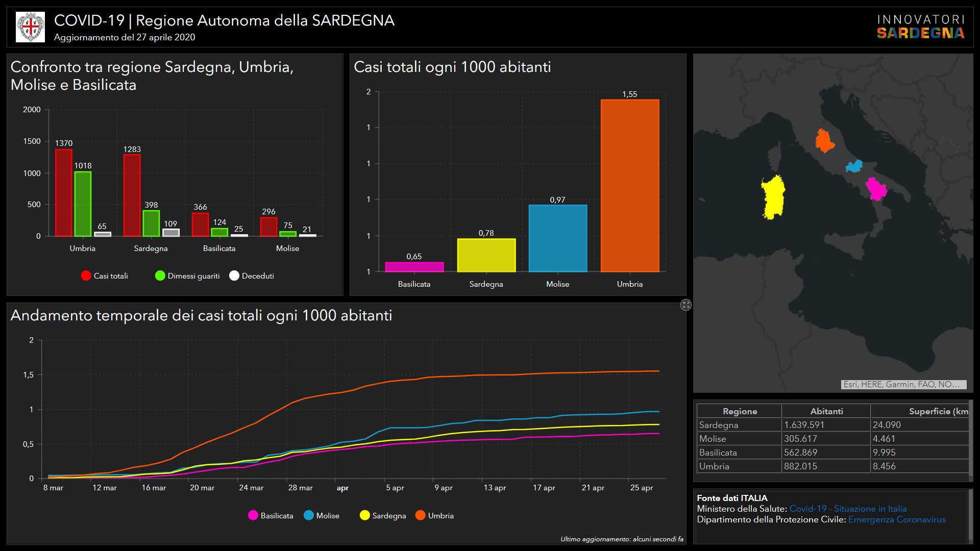The width and height of the screenshot is (980, 551).
Task: Open Covid-19 Situazione in Italia link
Action: pos(848,509)
